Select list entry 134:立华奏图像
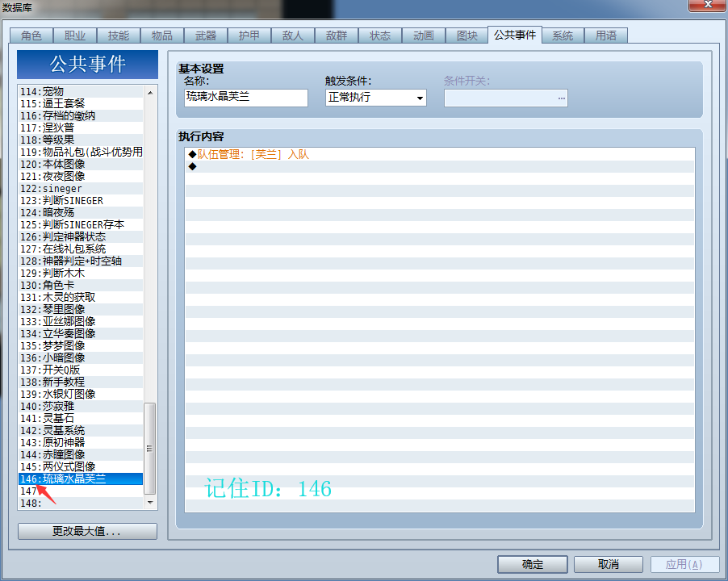Viewport: 728px width, 581px height. coord(81,333)
